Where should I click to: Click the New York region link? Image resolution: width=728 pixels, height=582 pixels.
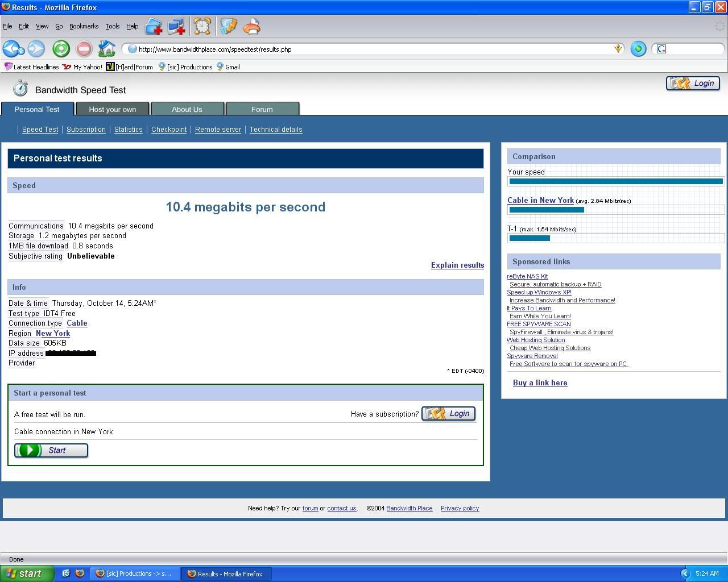pyautogui.click(x=53, y=334)
